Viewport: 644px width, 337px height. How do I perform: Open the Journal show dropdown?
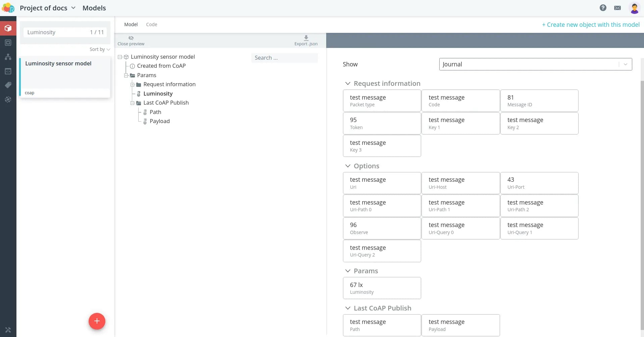tap(535, 64)
